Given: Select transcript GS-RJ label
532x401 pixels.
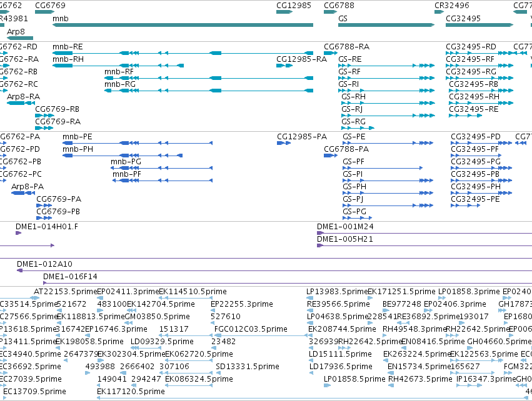Looking at the screenshot, I should coord(352,109).
